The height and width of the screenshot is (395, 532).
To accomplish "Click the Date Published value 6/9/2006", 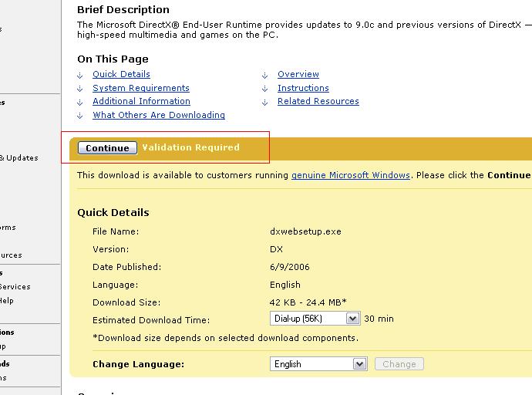I will [x=289, y=267].
